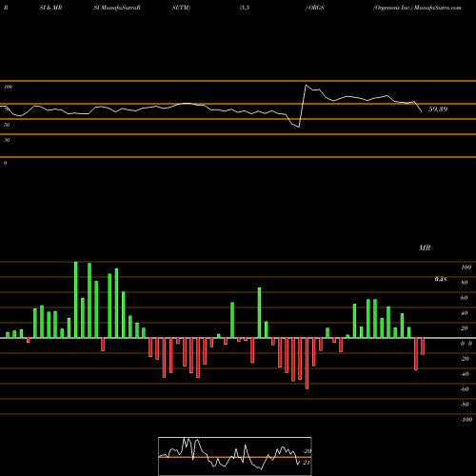Click the -100 label on the MR axis

pyautogui.click(x=466, y=420)
